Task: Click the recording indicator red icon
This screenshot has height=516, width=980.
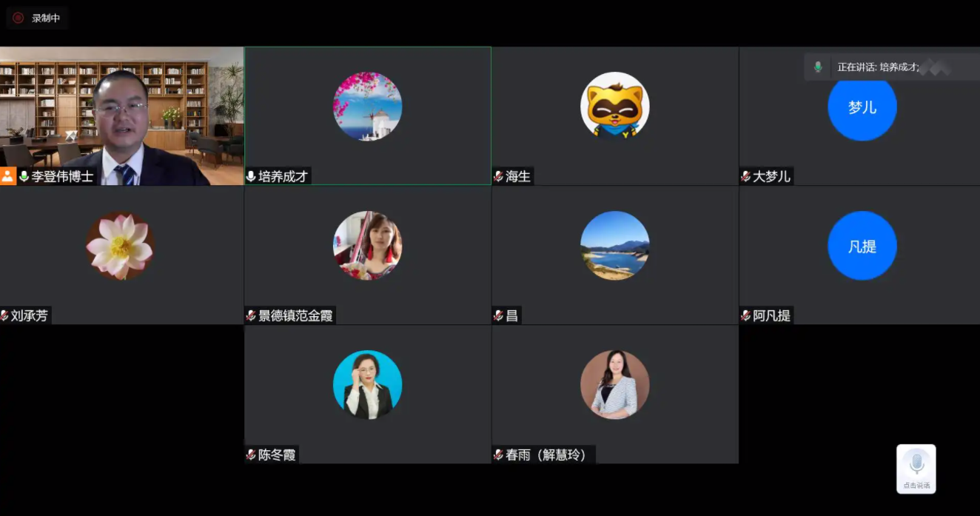Action: 18,18
